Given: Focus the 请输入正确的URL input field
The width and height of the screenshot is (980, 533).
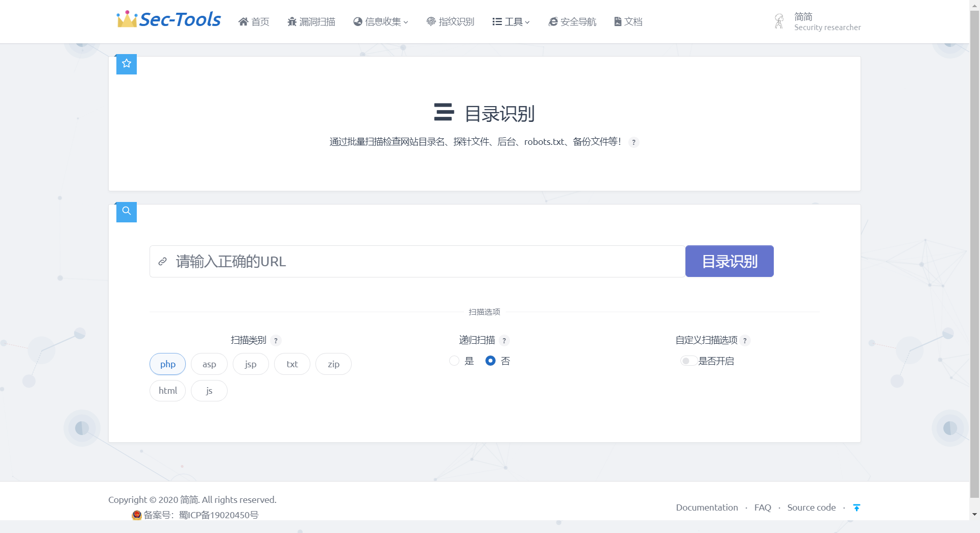Looking at the screenshot, I should coord(418,262).
